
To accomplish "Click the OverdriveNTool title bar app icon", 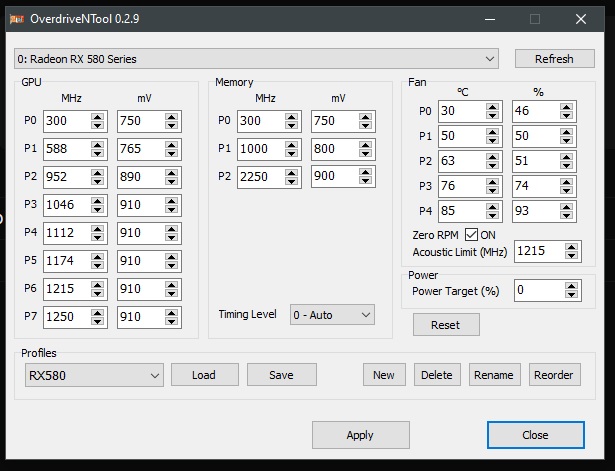I will (18, 18).
